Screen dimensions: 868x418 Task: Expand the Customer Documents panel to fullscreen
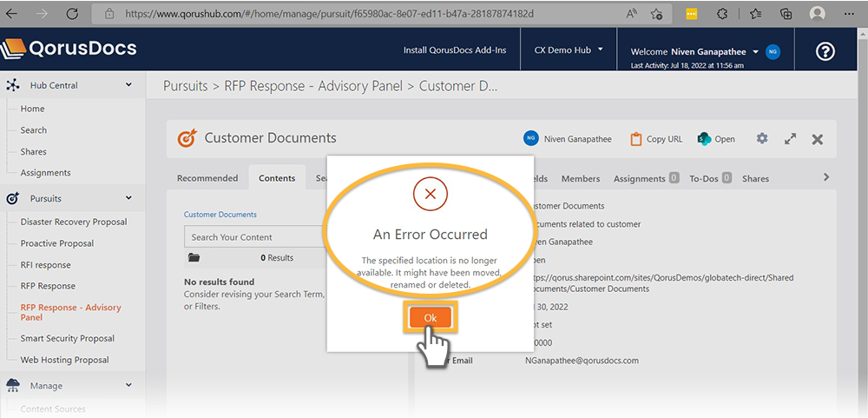[790, 139]
